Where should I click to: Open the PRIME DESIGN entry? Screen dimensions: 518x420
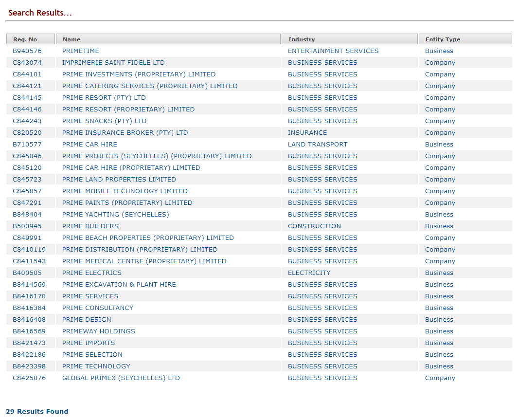point(87,320)
